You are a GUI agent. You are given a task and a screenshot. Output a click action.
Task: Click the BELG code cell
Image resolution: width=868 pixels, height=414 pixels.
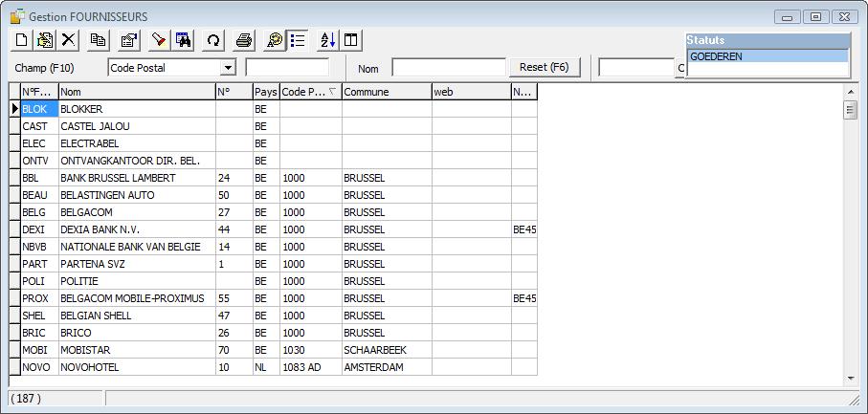tap(39, 212)
